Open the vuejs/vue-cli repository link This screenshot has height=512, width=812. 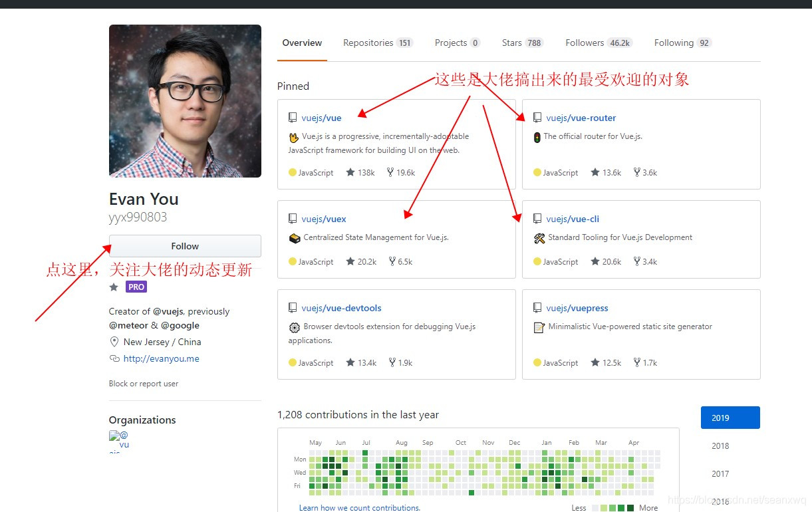click(573, 219)
